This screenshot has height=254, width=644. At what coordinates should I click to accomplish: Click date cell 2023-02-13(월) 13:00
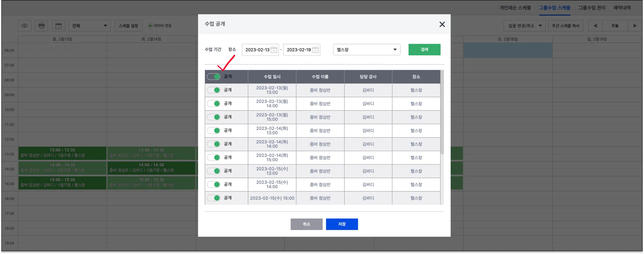pos(272,90)
